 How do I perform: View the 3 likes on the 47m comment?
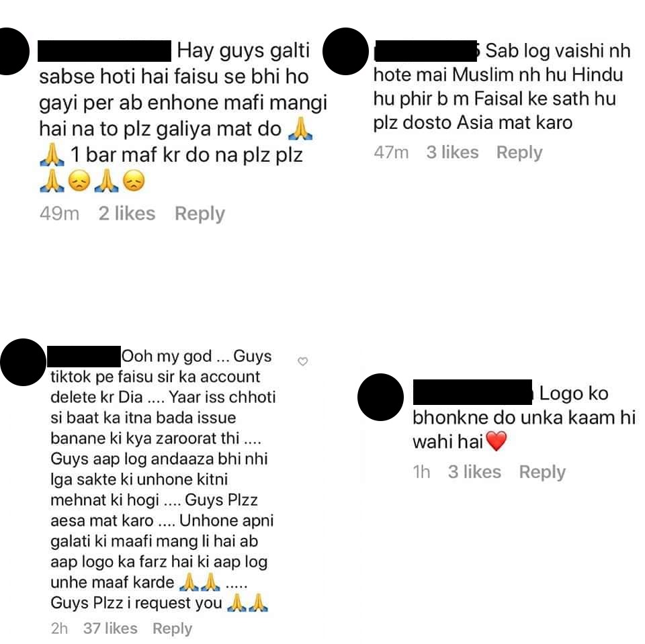(452, 152)
